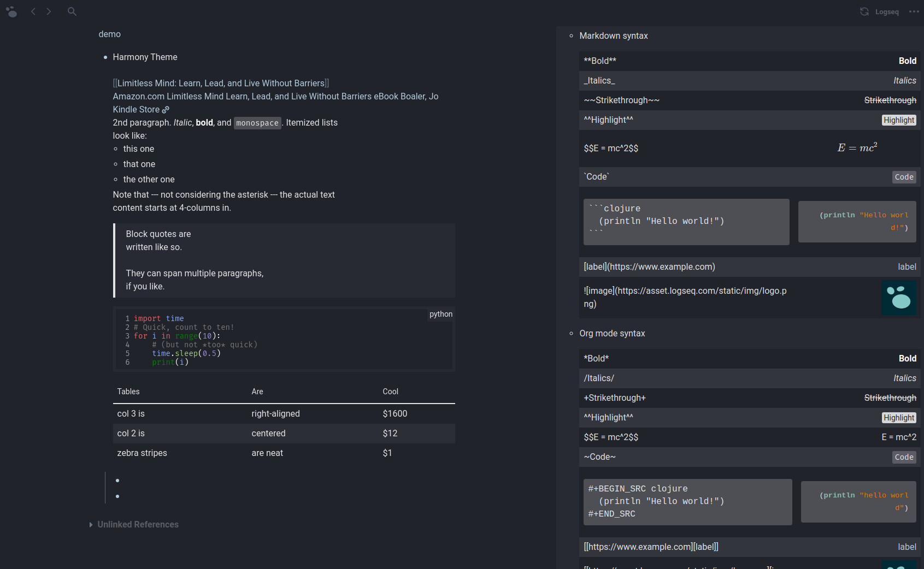This screenshot has height=569, width=924.
Task: Click the block quote 'Block quotes are'
Action: click(x=158, y=234)
